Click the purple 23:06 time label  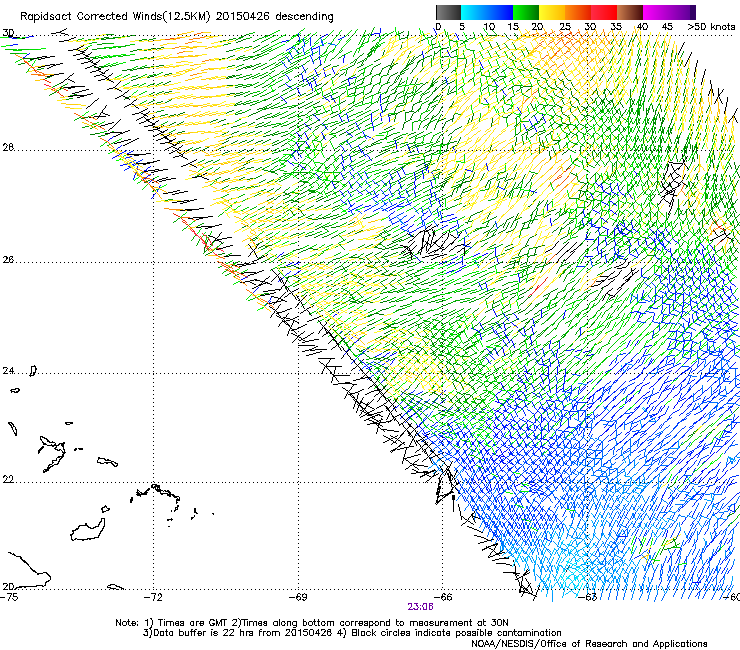coord(420,607)
